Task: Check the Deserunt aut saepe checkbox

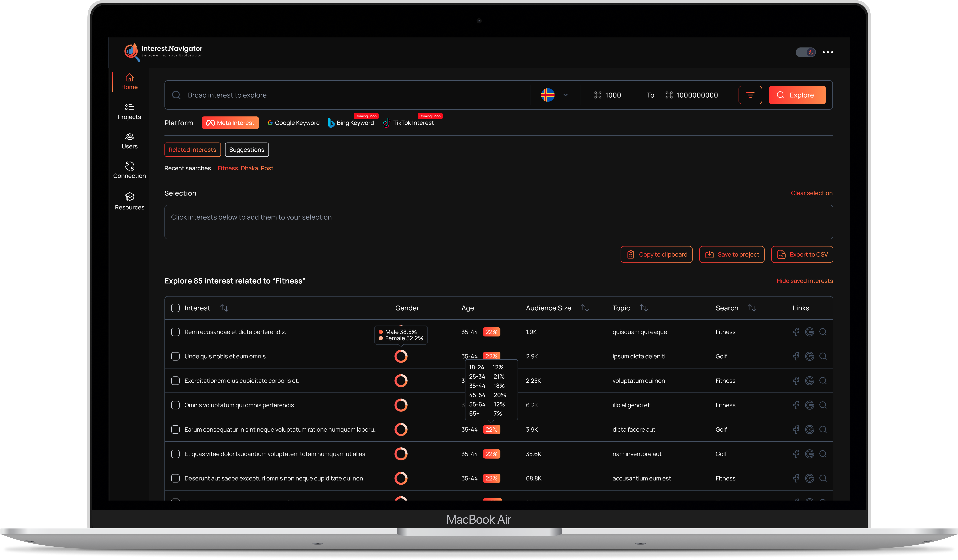Action: click(175, 478)
